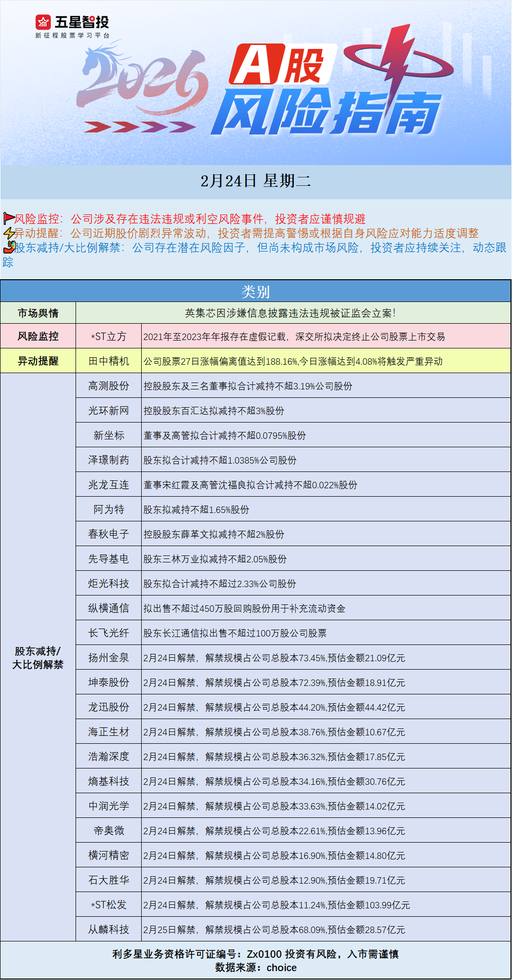The height and width of the screenshot is (980, 512).
Task: Click the 从麟科技 stock name
Action: pos(109,930)
